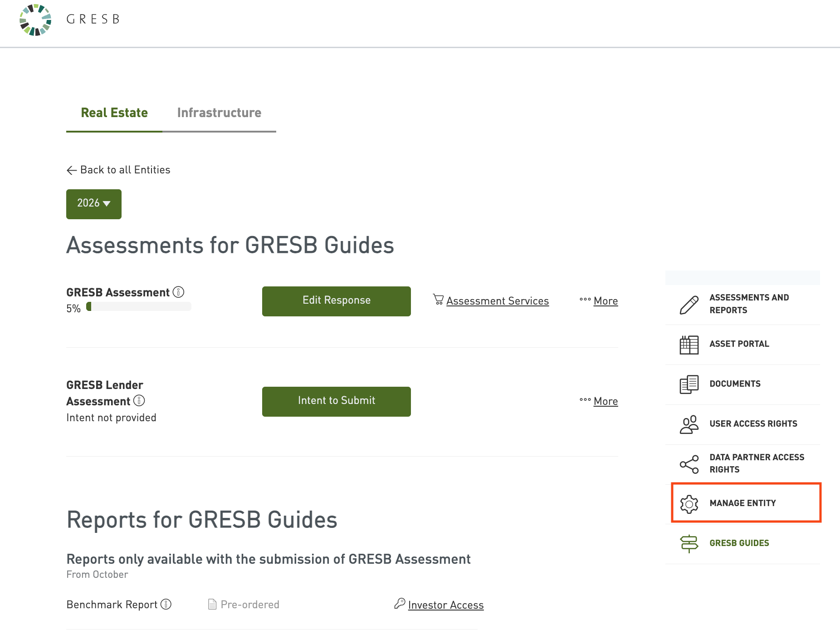Click info icon beside GRESB Lender Assessment

pos(139,401)
